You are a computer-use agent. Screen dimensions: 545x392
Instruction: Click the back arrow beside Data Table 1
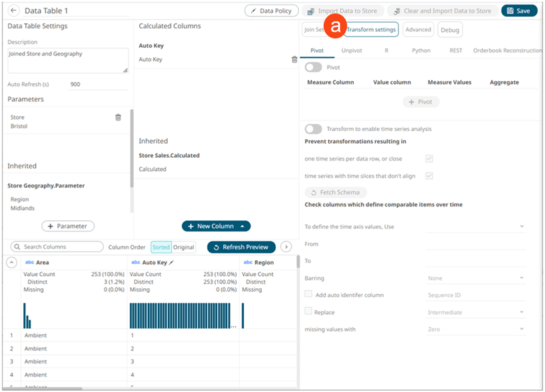[x=14, y=11]
